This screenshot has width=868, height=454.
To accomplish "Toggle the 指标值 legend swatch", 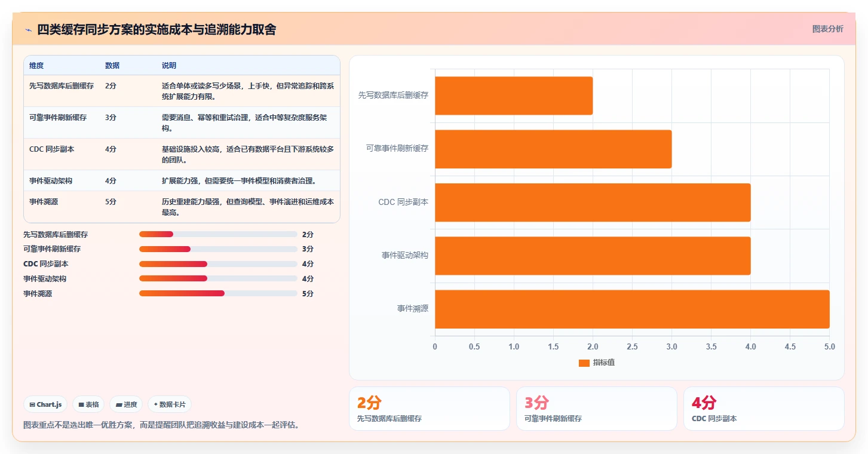I will (584, 363).
